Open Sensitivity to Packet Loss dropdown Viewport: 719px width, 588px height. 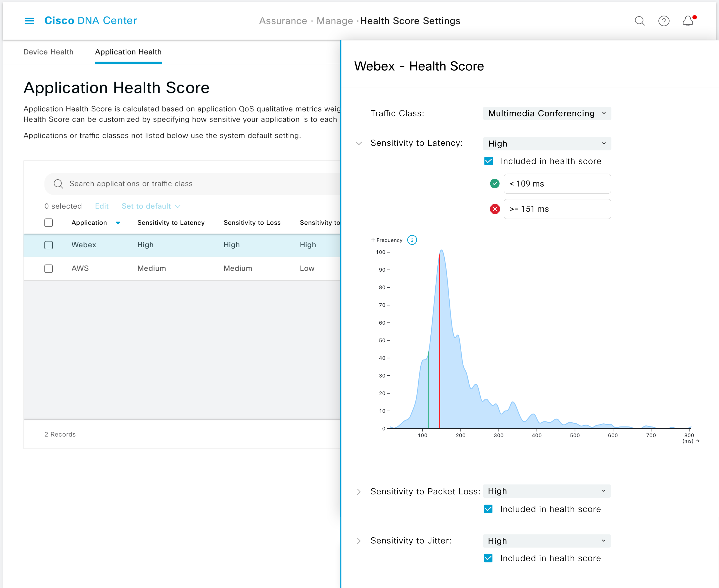[x=547, y=491]
